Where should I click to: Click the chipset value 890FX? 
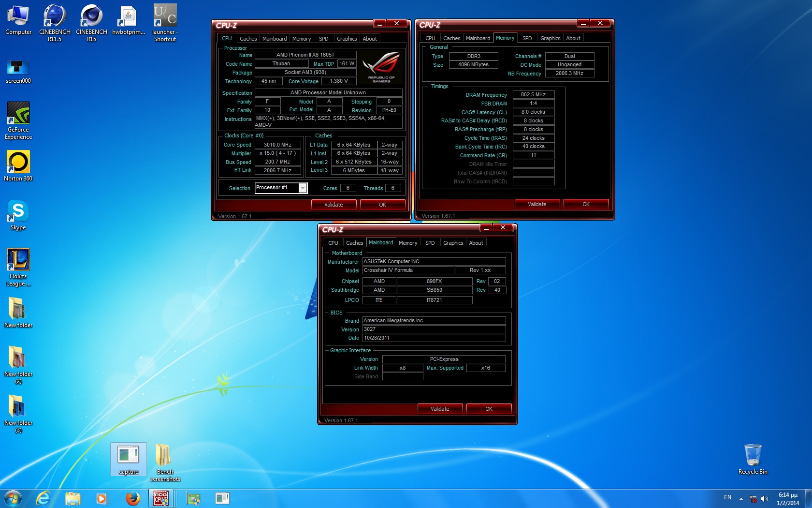click(434, 281)
